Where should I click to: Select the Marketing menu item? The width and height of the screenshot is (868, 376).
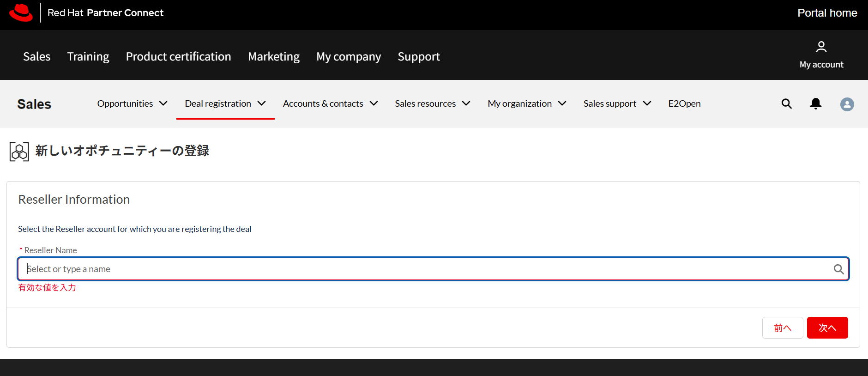coord(274,57)
